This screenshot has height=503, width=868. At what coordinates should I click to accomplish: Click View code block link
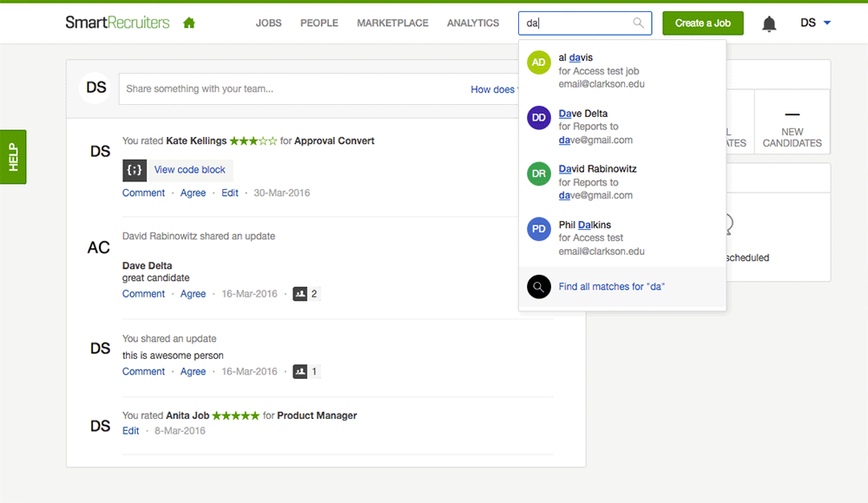189,170
